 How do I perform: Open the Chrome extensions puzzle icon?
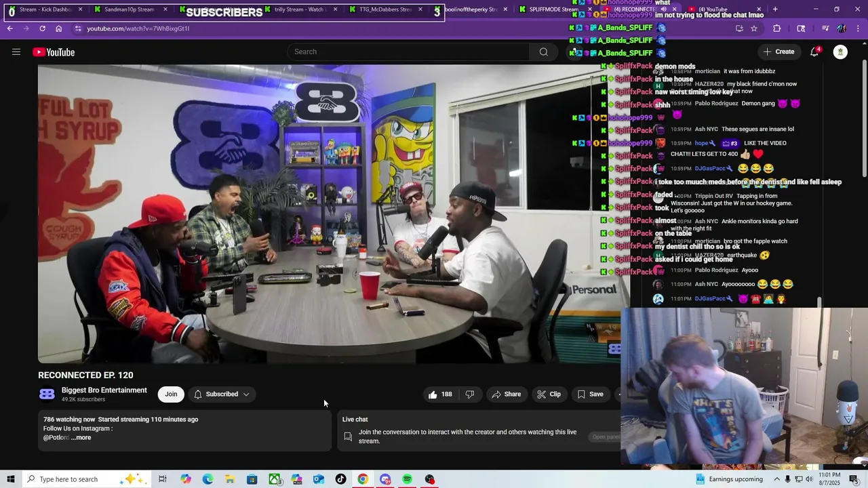click(777, 28)
